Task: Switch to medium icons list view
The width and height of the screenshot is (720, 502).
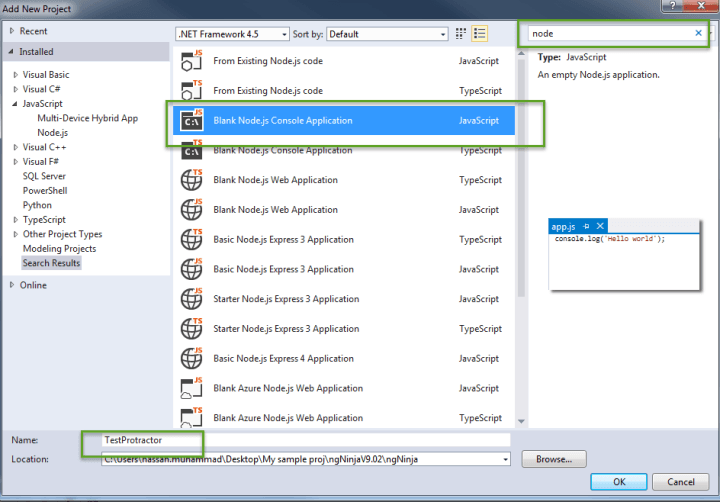Action: point(479,34)
